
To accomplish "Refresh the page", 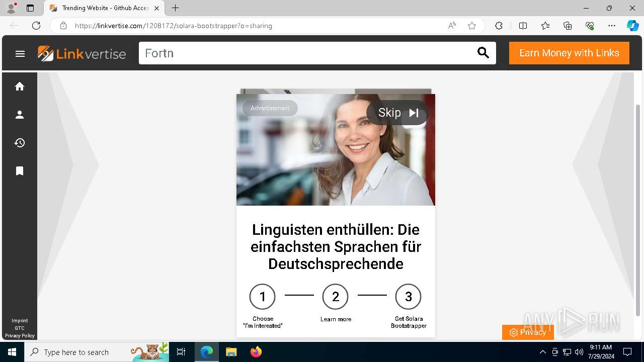I will click(x=36, y=26).
